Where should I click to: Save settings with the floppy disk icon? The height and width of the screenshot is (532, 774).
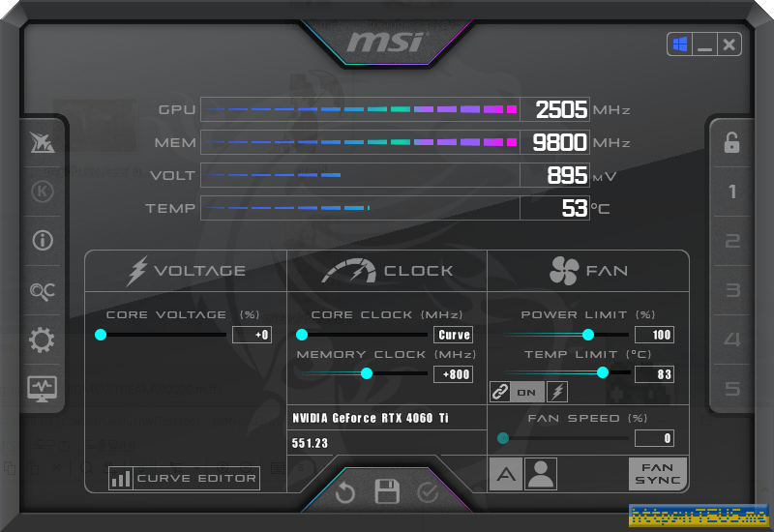pyautogui.click(x=387, y=491)
